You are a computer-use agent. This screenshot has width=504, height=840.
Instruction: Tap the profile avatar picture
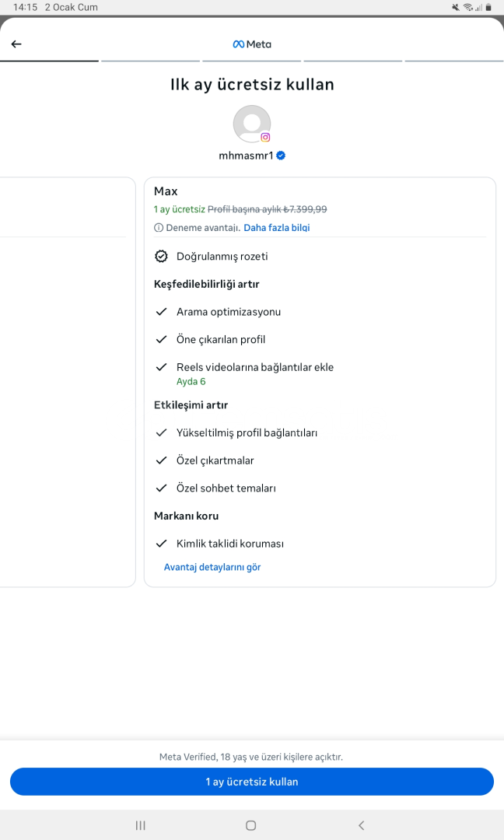coord(251,124)
